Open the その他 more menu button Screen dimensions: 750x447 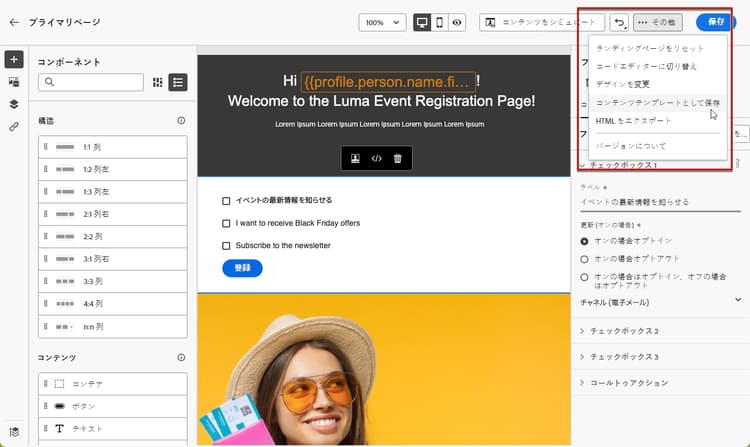(x=658, y=22)
